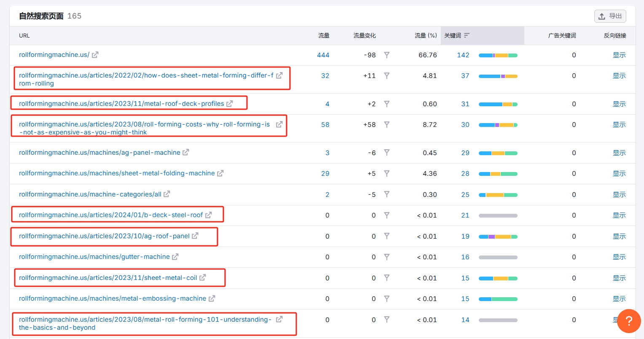Click keyword count 31
Image resolution: width=644 pixels, height=339 pixels.
click(x=465, y=104)
